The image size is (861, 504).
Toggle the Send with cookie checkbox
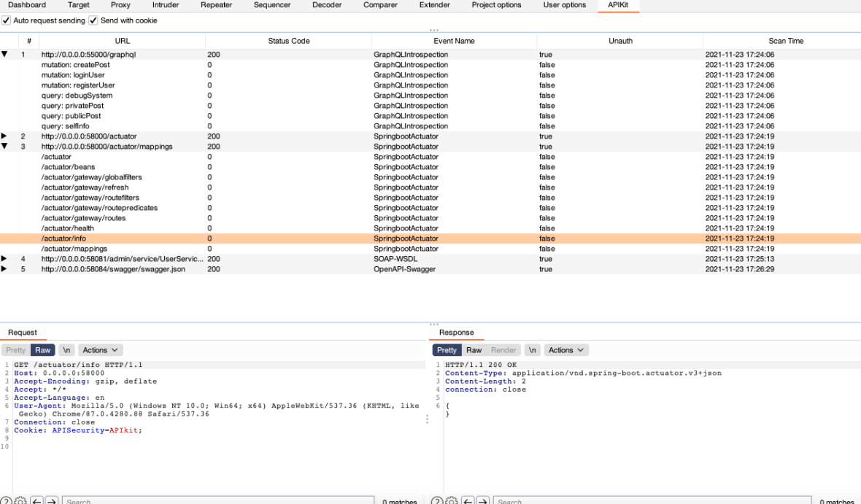[93, 20]
